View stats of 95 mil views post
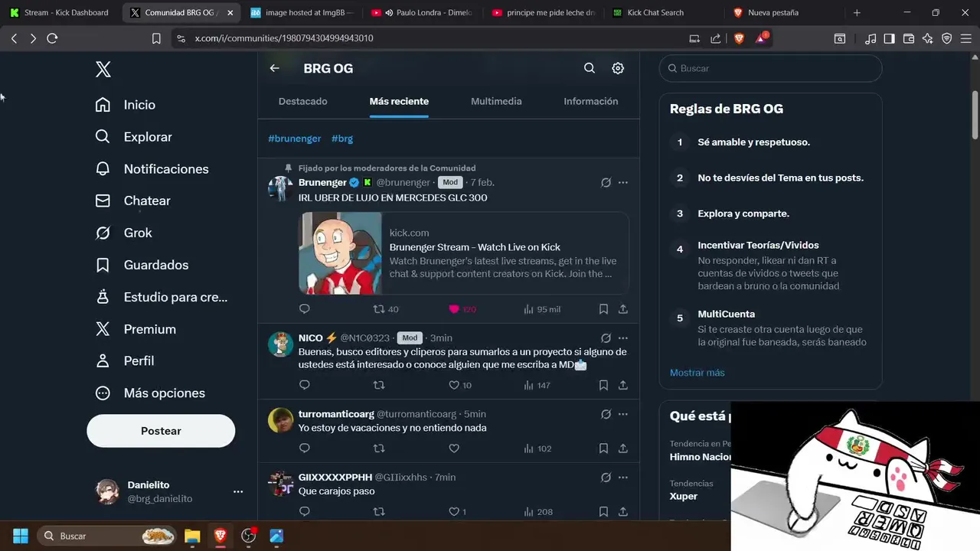This screenshot has width=980, height=551. point(542,309)
